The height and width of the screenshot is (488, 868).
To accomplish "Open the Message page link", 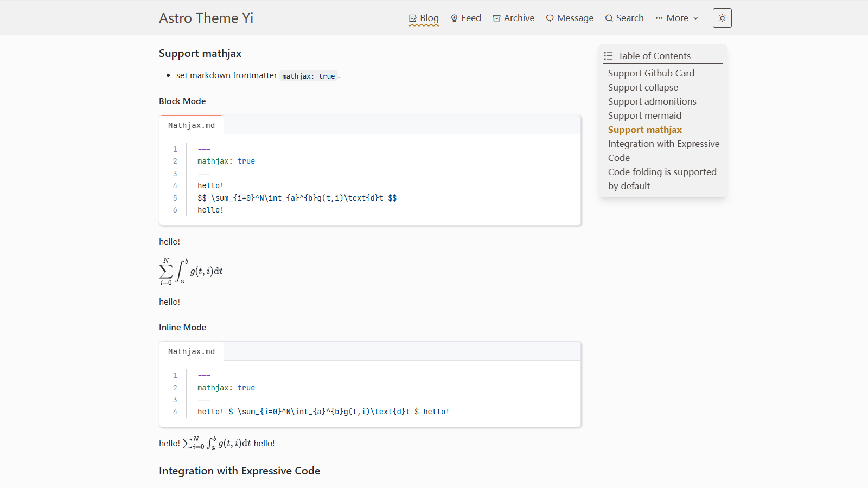I will [575, 18].
